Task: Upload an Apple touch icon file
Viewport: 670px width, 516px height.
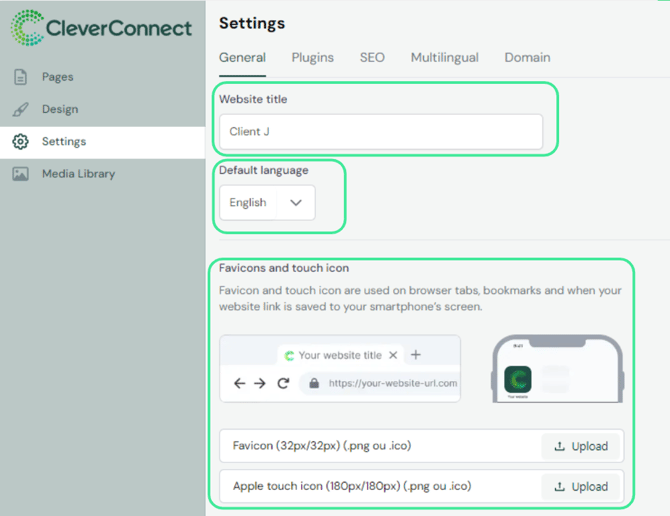Action: (x=581, y=486)
